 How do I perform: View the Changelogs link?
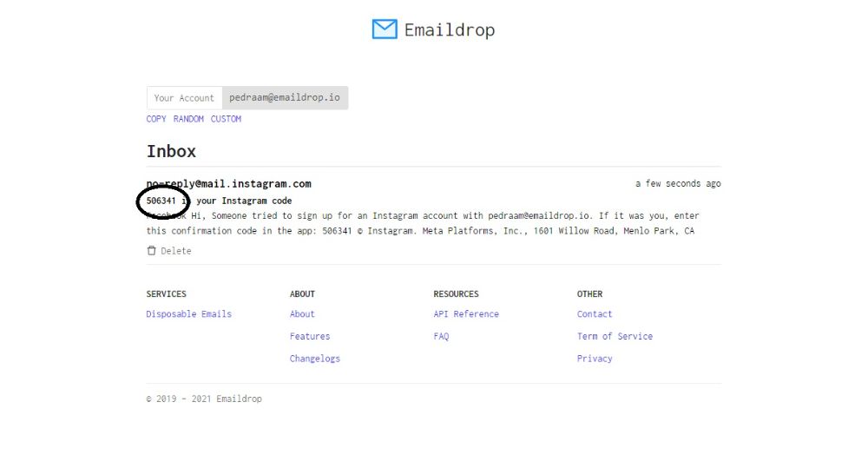[x=315, y=359]
